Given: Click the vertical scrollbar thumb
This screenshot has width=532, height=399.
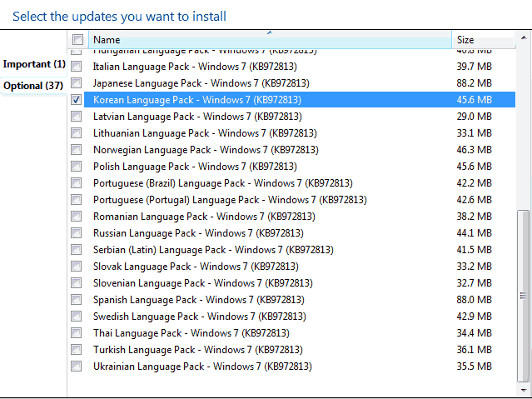Looking at the screenshot, I should point(524,296).
